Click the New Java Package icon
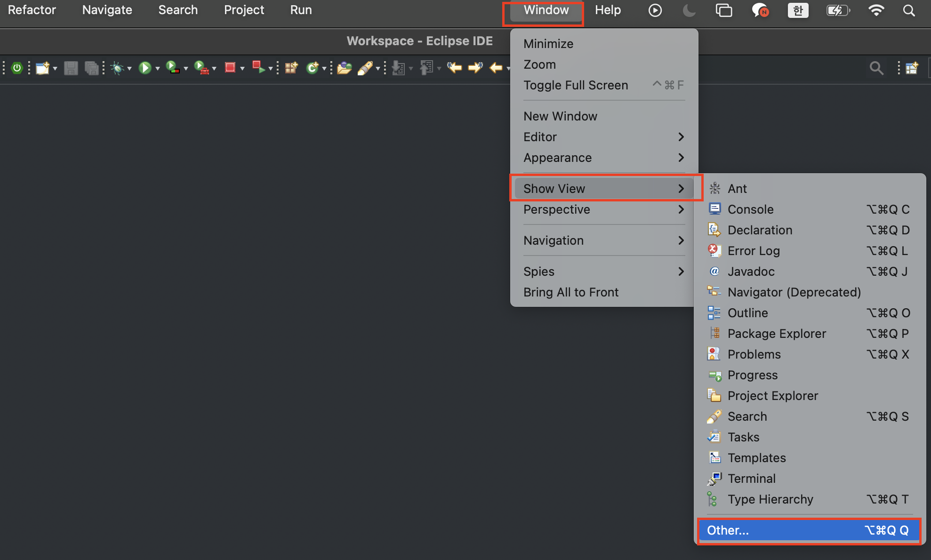The height and width of the screenshot is (560, 931). (x=291, y=68)
